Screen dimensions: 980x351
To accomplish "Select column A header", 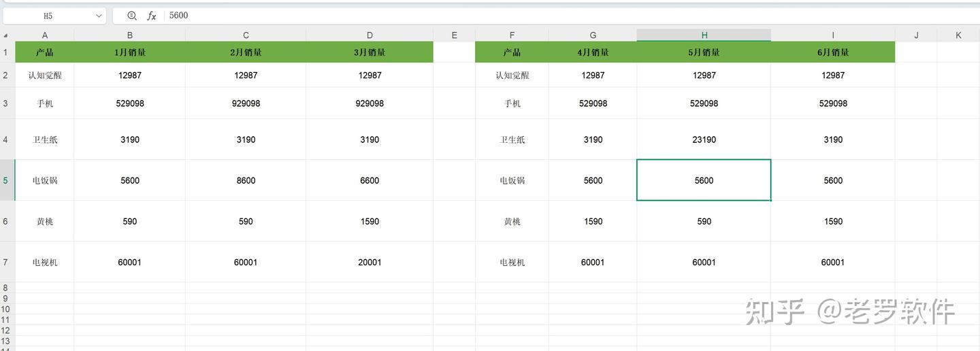I will [45, 35].
